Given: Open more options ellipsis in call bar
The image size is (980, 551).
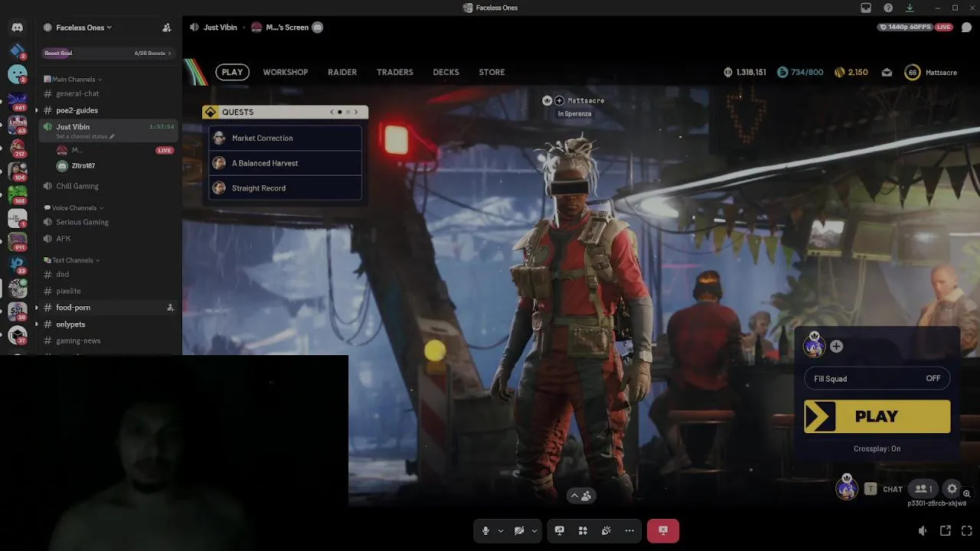Looking at the screenshot, I should tap(629, 530).
